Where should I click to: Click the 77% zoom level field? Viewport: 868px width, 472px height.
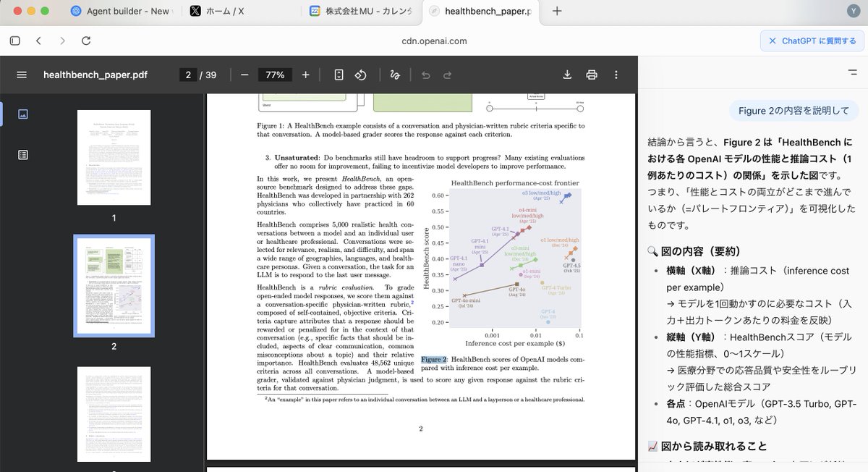[x=275, y=75]
